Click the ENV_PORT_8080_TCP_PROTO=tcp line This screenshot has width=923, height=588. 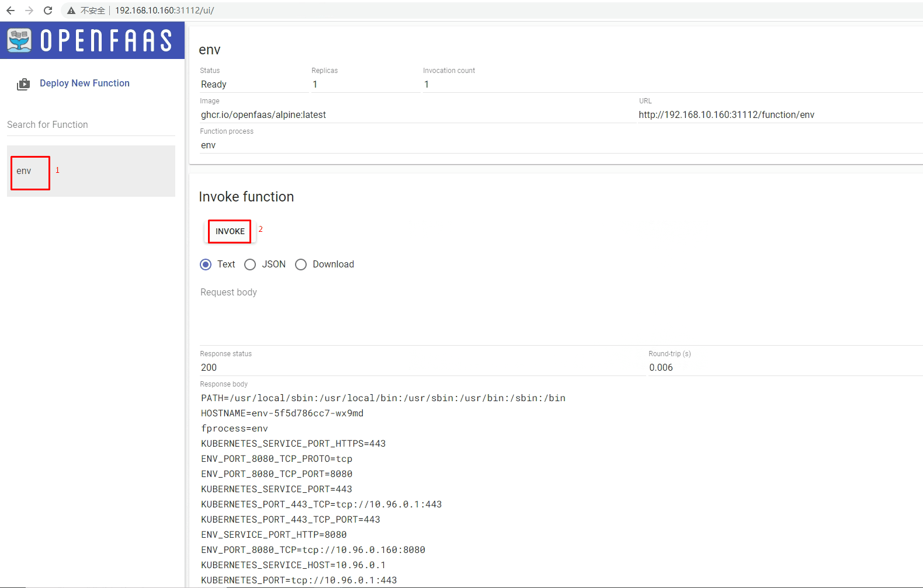click(x=277, y=459)
